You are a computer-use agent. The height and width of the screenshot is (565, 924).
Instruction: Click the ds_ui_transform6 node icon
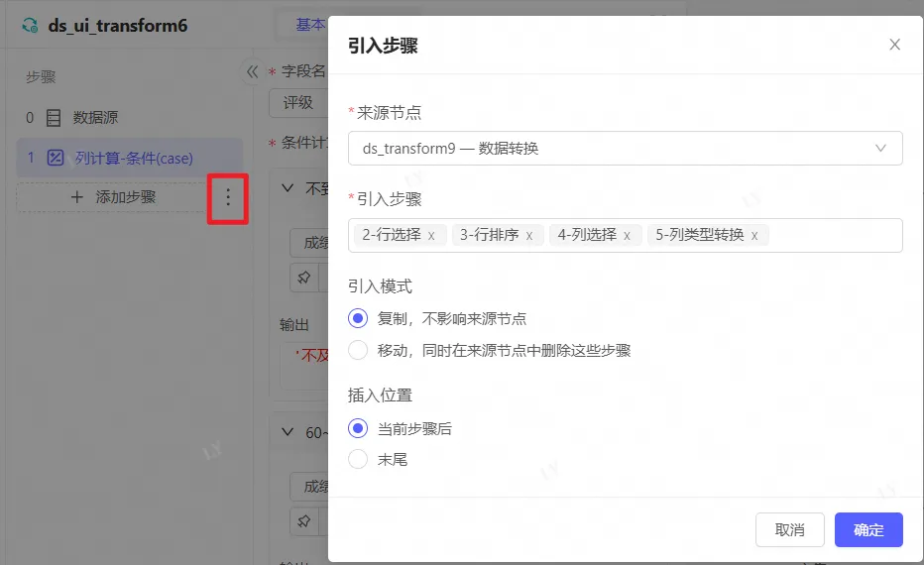[31, 25]
